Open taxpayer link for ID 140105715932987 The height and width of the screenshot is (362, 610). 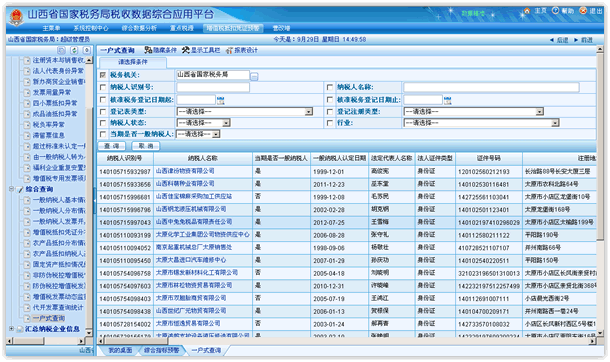(x=185, y=171)
